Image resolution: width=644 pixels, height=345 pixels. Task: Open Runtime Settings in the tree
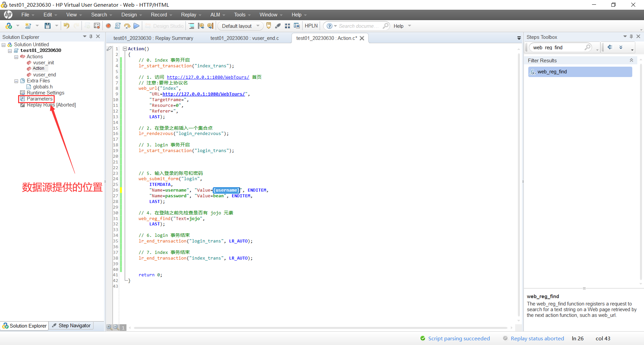45,93
